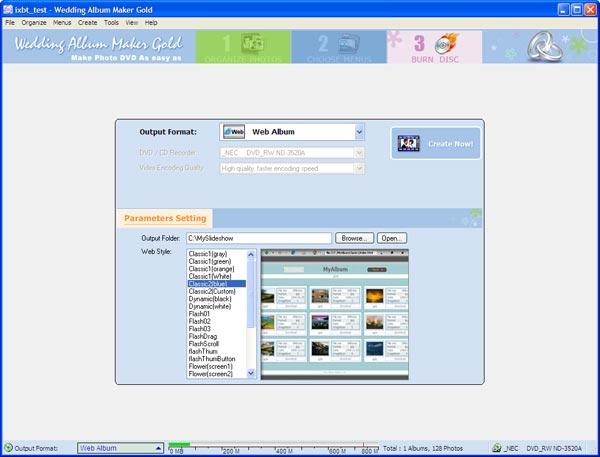Click the NEC drive icon in status bar
Screen dimensions: 600x457
tap(497, 448)
